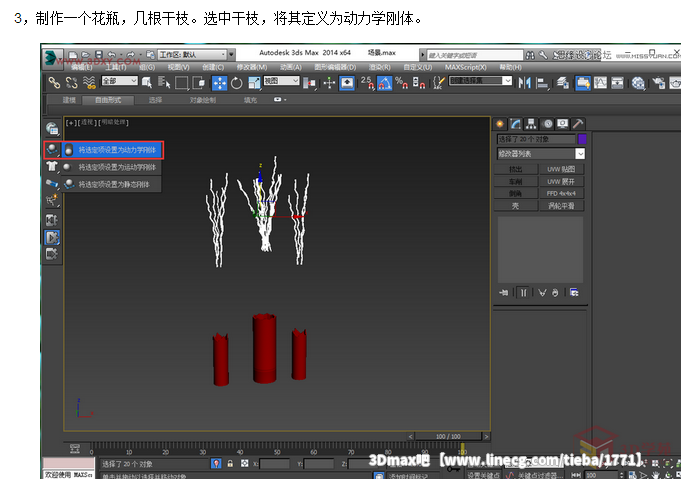
Task: Open the 创建(C) menu
Action: click(213, 67)
